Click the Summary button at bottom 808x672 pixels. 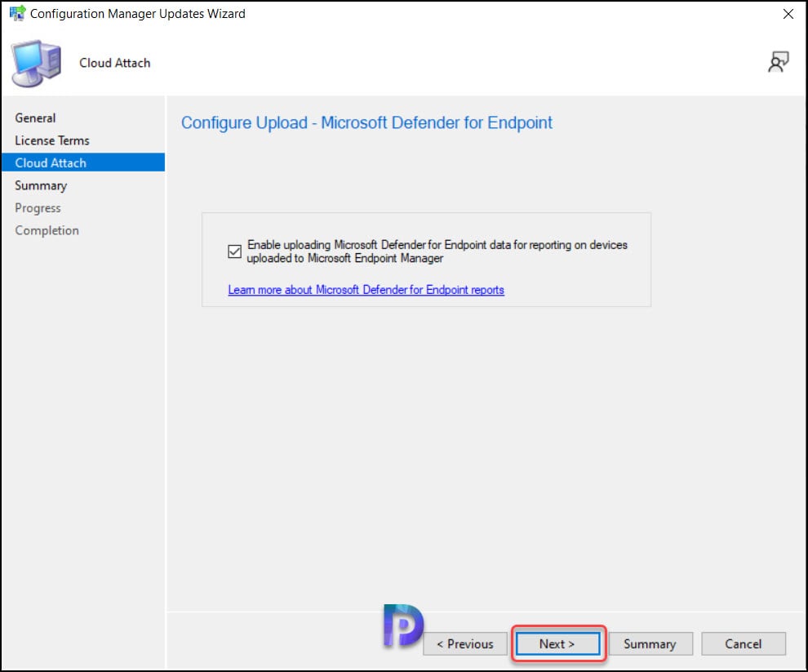pyautogui.click(x=650, y=643)
